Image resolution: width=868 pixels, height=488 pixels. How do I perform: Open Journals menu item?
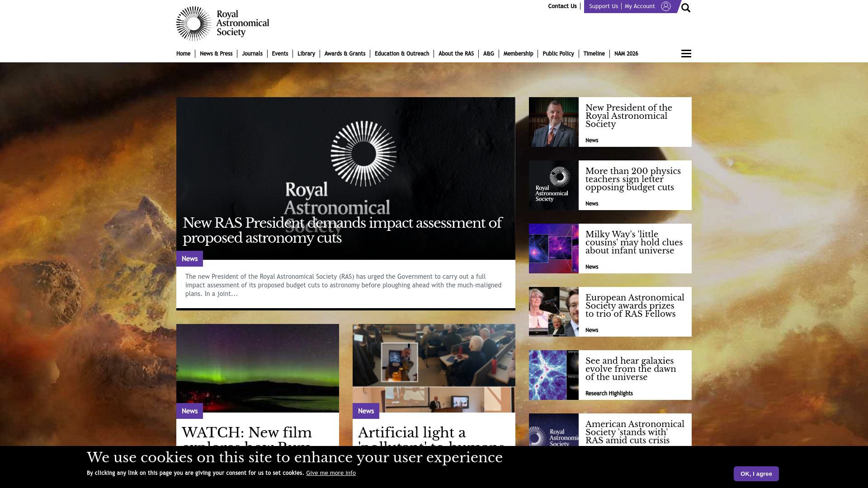(252, 54)
